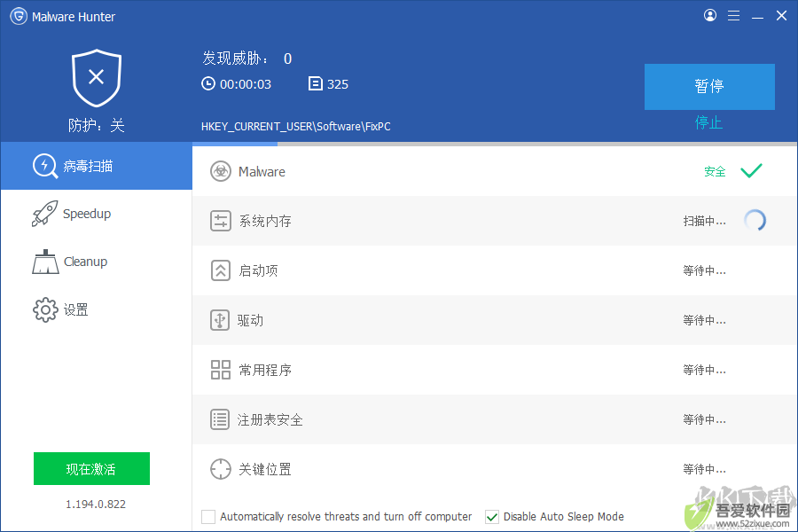Click 等待中... status of 注册表安全
798x532 pixels.
tap(704, 419)
